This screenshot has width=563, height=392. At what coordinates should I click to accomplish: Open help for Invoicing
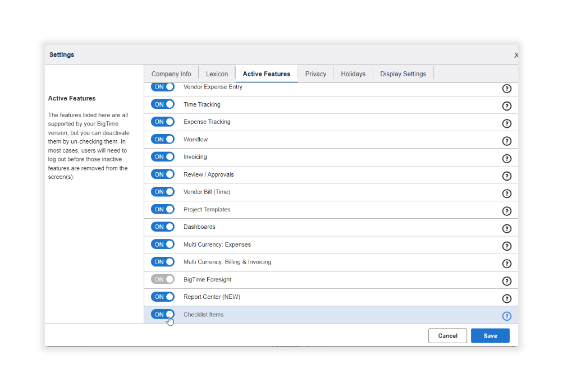(507, 158)
